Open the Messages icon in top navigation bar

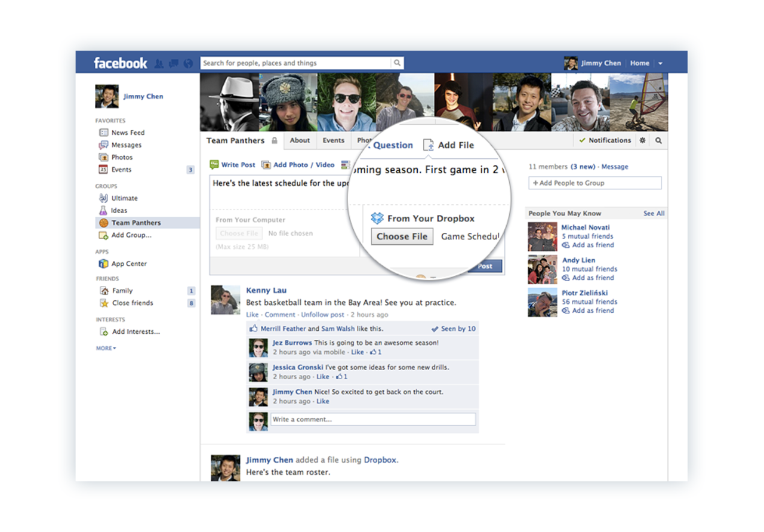(173, 63)
